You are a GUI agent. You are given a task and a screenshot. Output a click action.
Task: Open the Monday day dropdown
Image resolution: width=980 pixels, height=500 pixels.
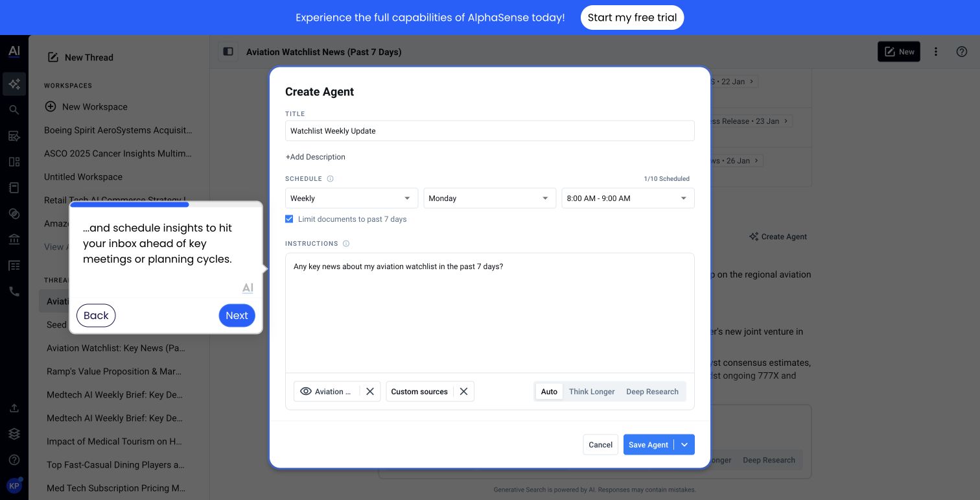[x=489, y=198]
